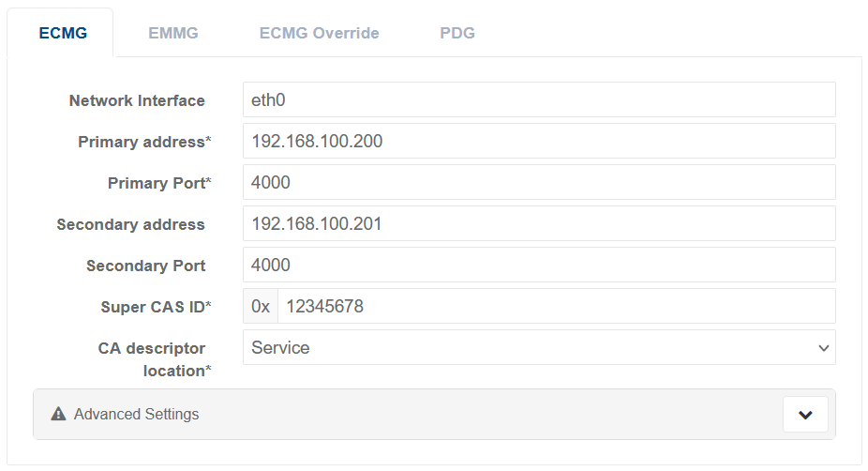Open the ECMG Override tab
Viewport: 868px width, 471px height.
(319, 33)
